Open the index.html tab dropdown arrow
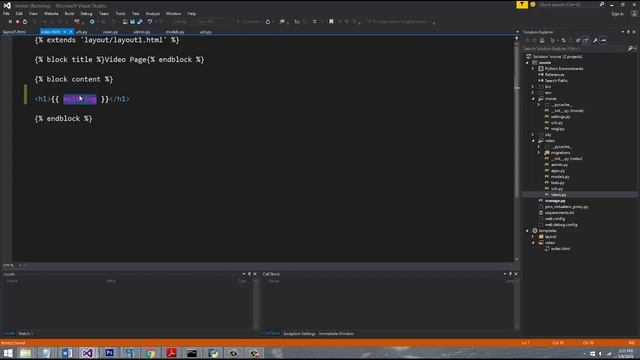640x360 pixels. (64, 32)
